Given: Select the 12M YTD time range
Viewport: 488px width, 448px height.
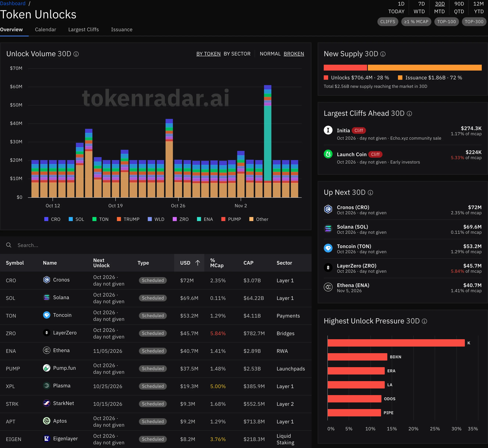Looking at the screenshot, I should tap(479, 8).
